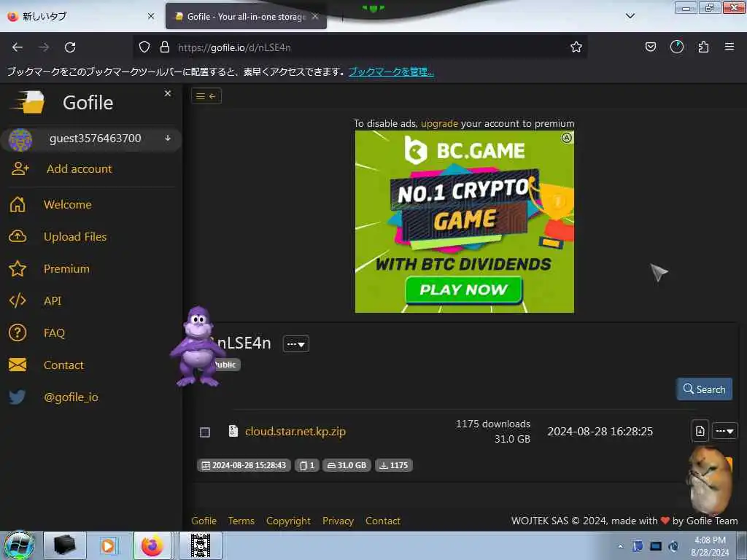
Task: Open the cloud.star.net.kp.zip file link
Action: (x=295, y=432)
